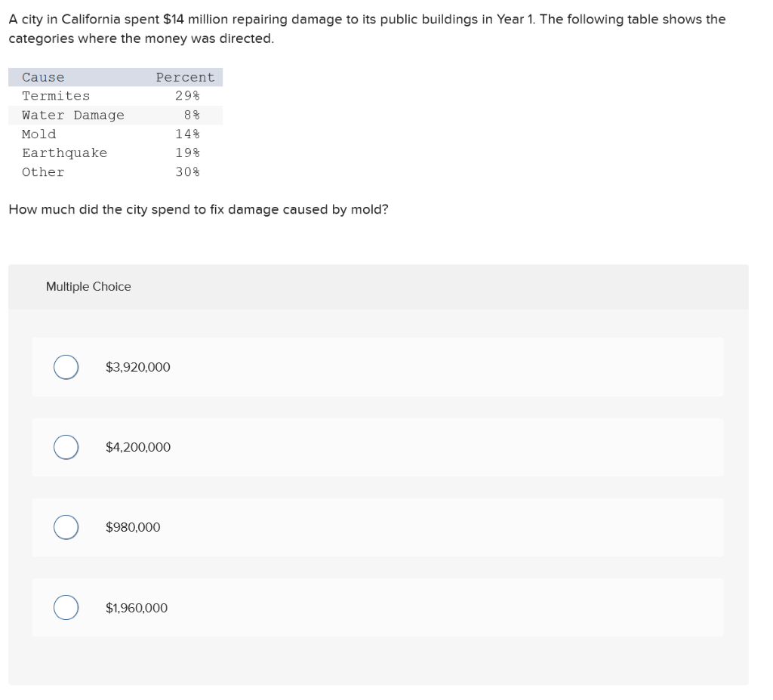
Task: Click the $980,000 answer text
Action: [x=133, y=527]
